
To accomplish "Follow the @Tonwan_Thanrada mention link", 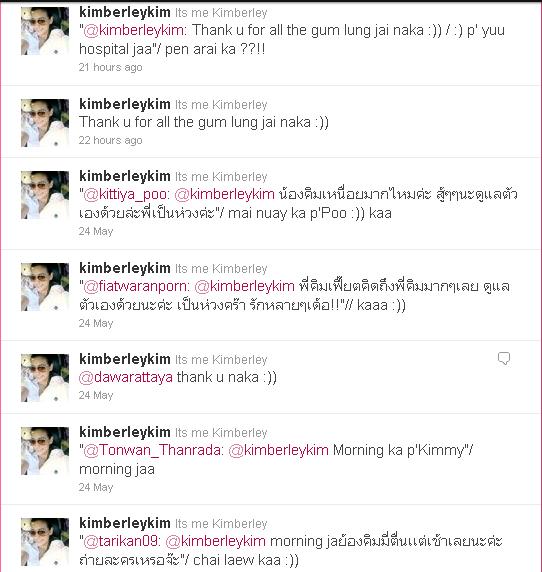I will [x=153, y=450].
